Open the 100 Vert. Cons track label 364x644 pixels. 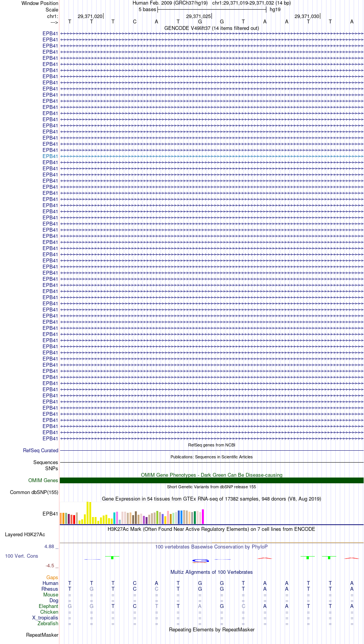pos(21,556)
